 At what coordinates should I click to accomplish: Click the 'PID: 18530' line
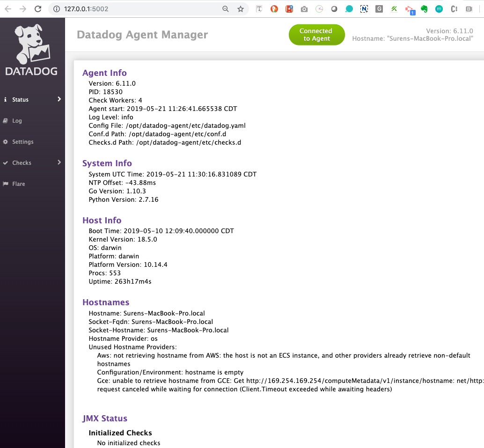click(106, 92)
